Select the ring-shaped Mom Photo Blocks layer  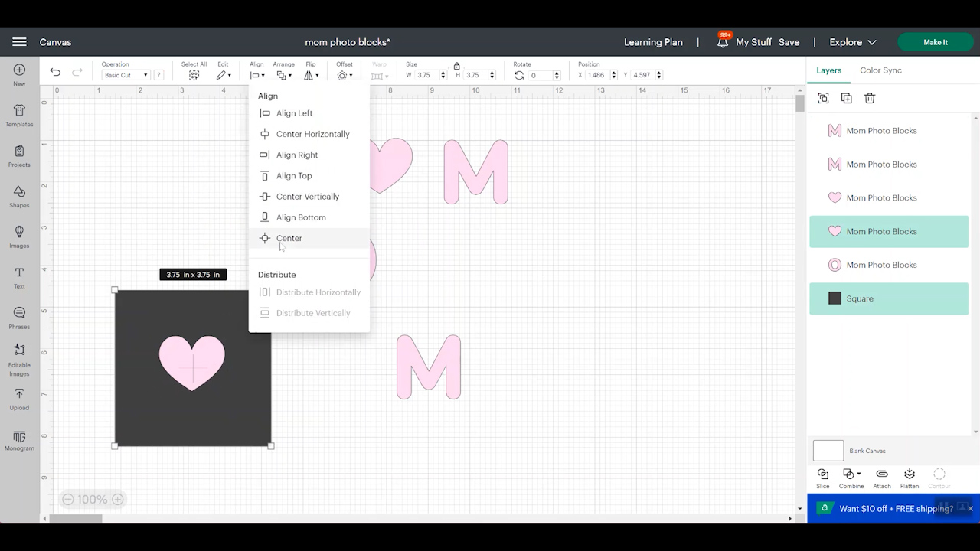point(889,265)
